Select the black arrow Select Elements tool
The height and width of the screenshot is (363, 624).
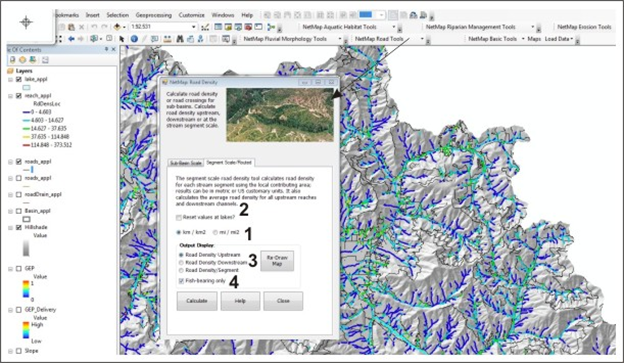coord(122,39)
